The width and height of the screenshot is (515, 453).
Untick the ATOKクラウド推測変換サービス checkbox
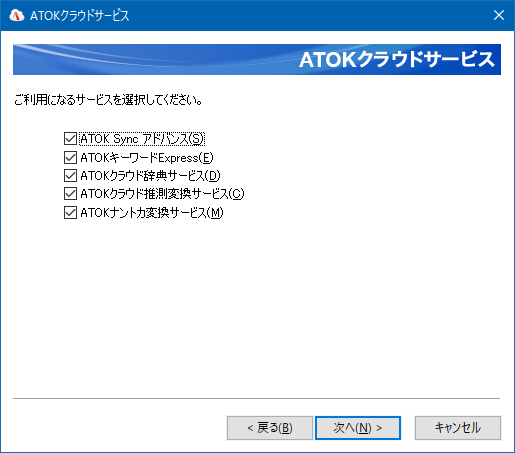(70, 193)
